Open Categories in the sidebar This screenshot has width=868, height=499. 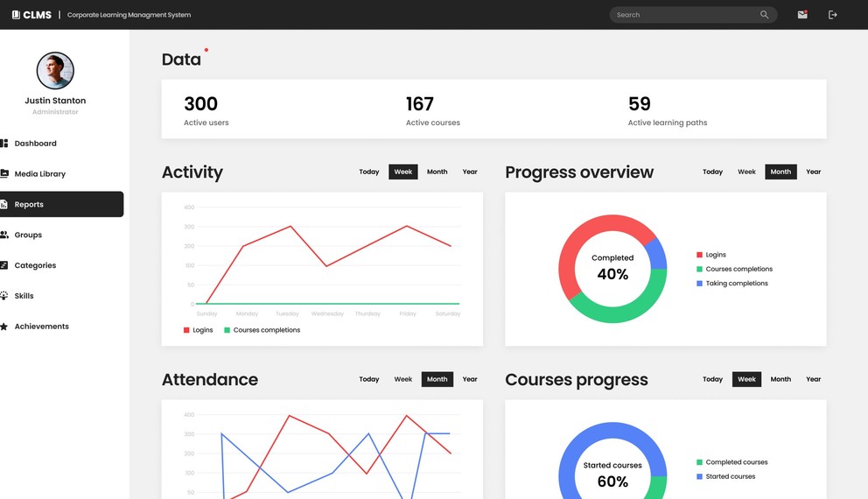click(x=35, y=265)
